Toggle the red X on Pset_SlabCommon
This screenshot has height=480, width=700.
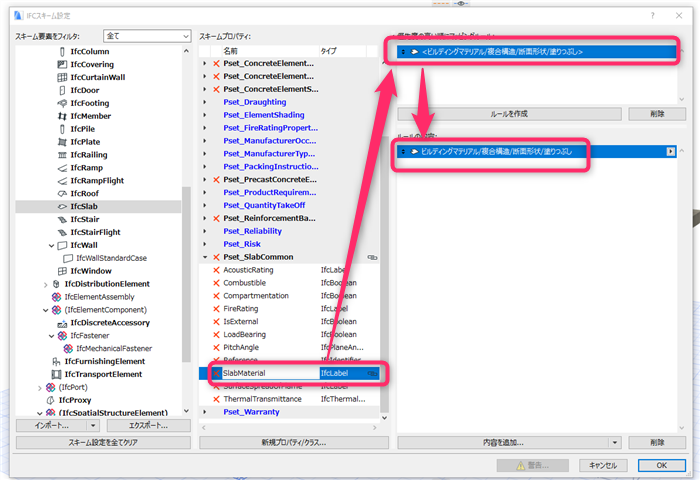coord(216,257)
